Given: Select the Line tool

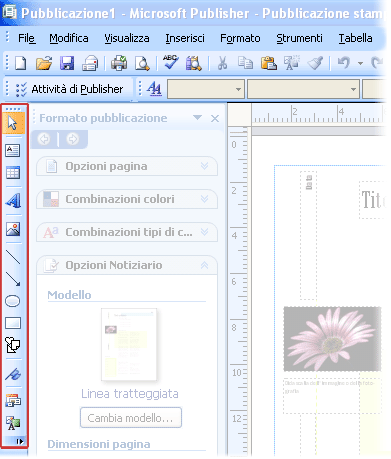Looking at the screenshot, I should pos(13,257).
